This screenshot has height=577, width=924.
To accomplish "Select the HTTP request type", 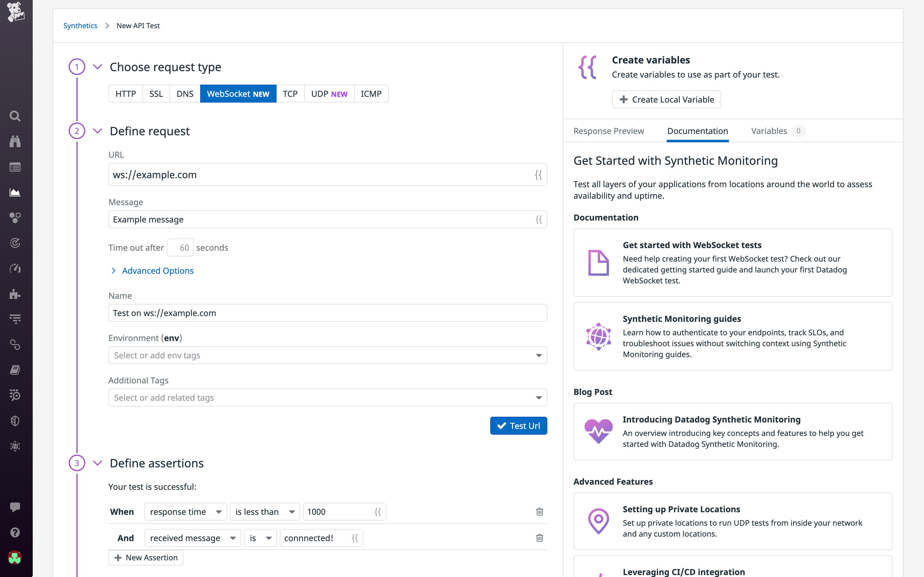I will click(x=126, y=94).
